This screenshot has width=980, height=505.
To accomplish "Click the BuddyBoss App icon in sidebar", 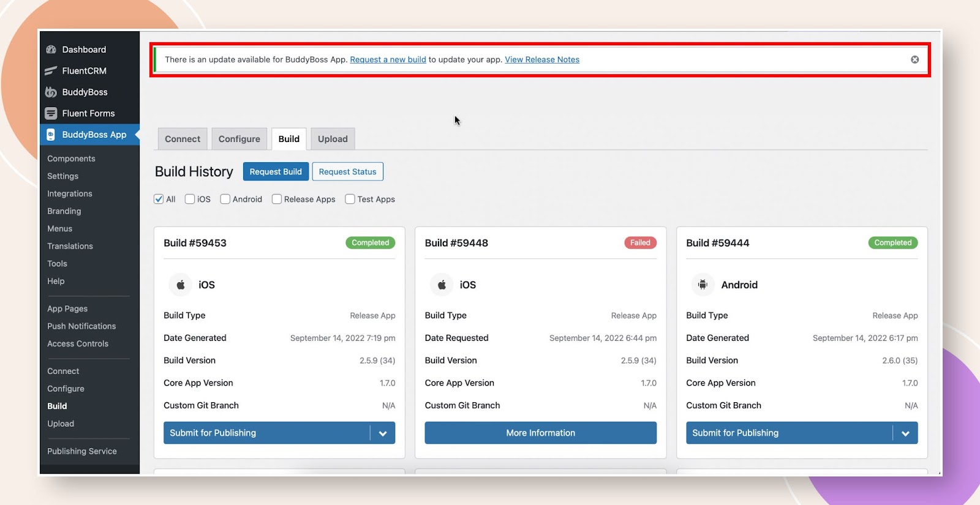I will (51, 135).
